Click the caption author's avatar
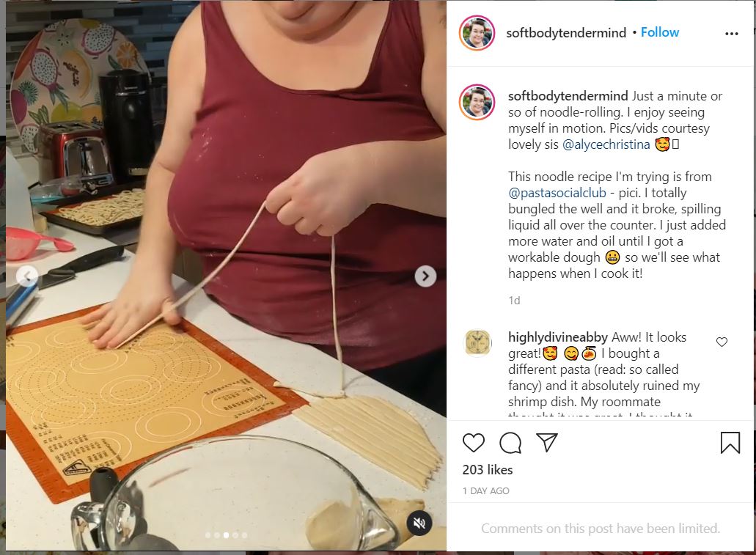The width and height of the screenshot is (756, 555). click(x=477, y=102)
